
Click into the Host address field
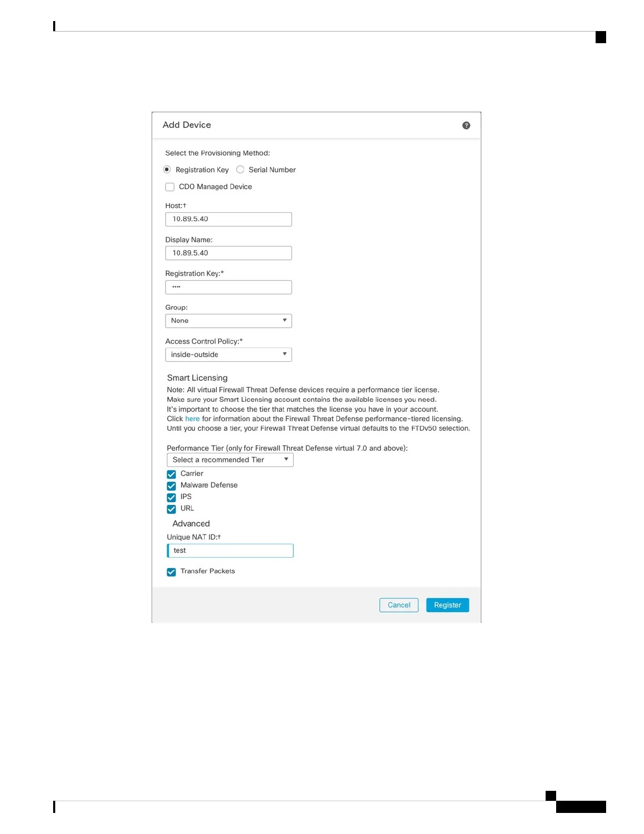[228, 219]
